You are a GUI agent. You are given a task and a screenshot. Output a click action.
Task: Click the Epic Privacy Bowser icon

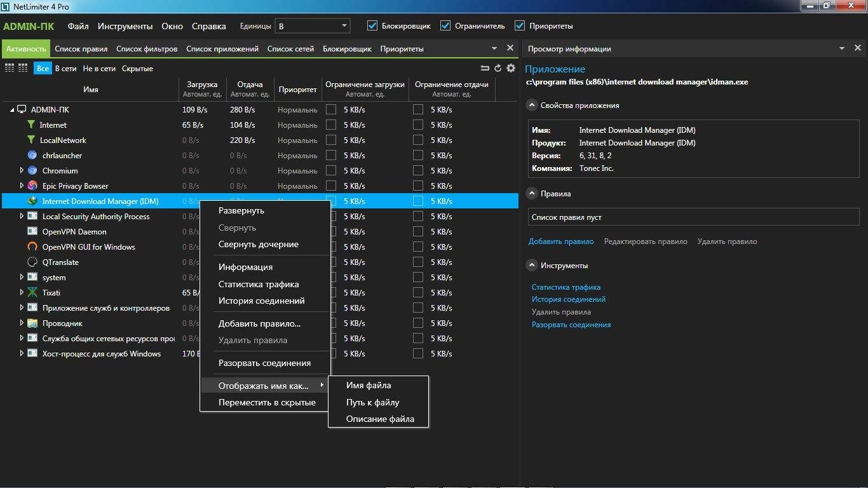[x=32, y=186]
